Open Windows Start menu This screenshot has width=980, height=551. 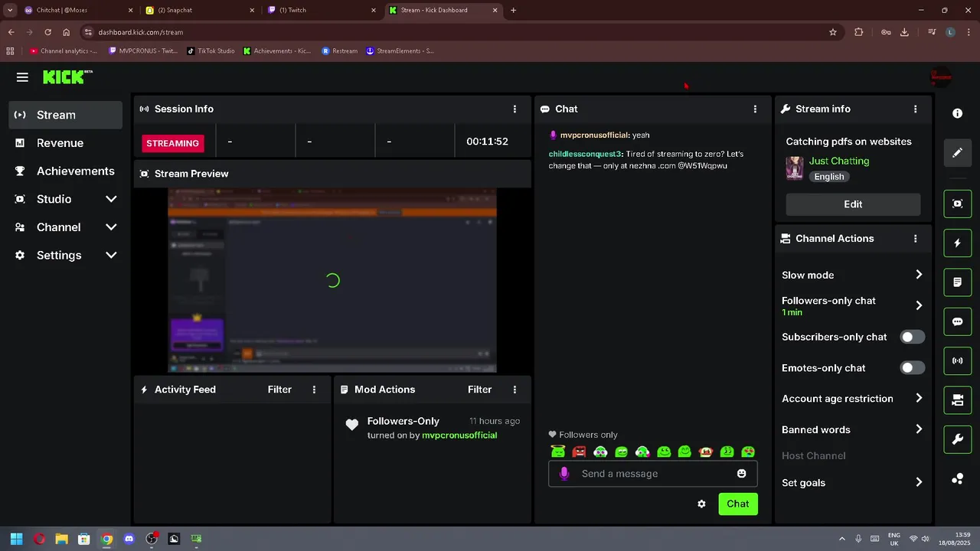(x=16, y=539)
